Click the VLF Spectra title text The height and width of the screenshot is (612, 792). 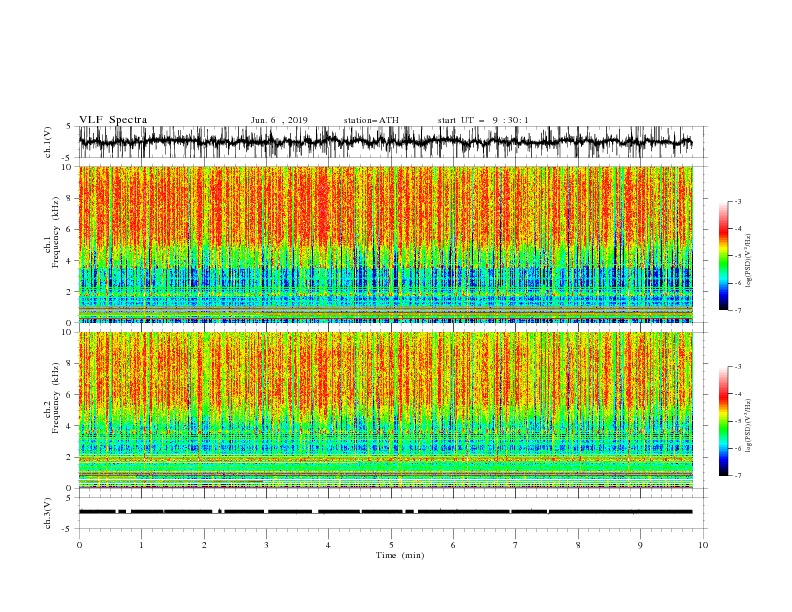[x=113, y=120]
